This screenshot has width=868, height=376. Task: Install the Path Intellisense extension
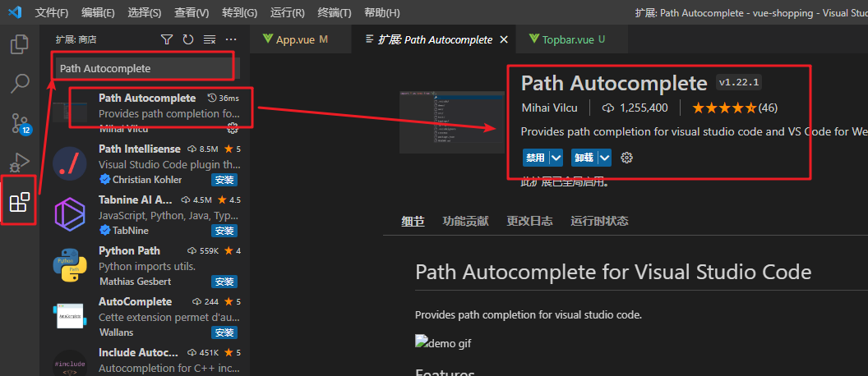click(x=224, y=180)
